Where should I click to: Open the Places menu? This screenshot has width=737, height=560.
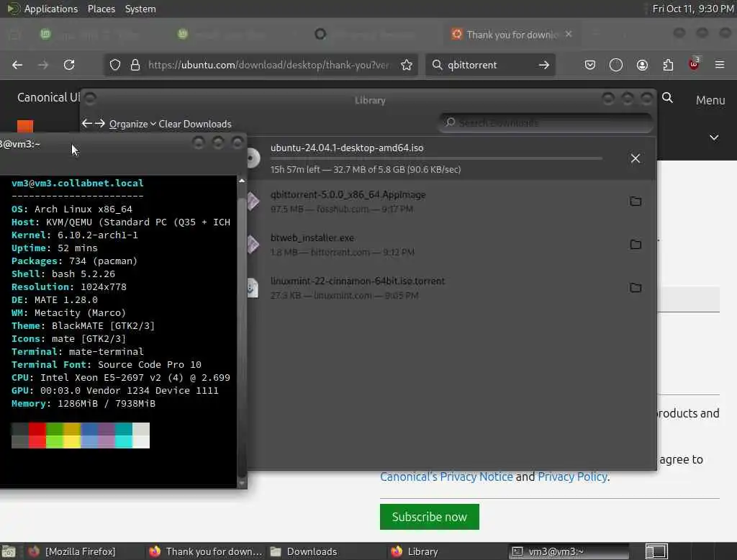point(101,9)
